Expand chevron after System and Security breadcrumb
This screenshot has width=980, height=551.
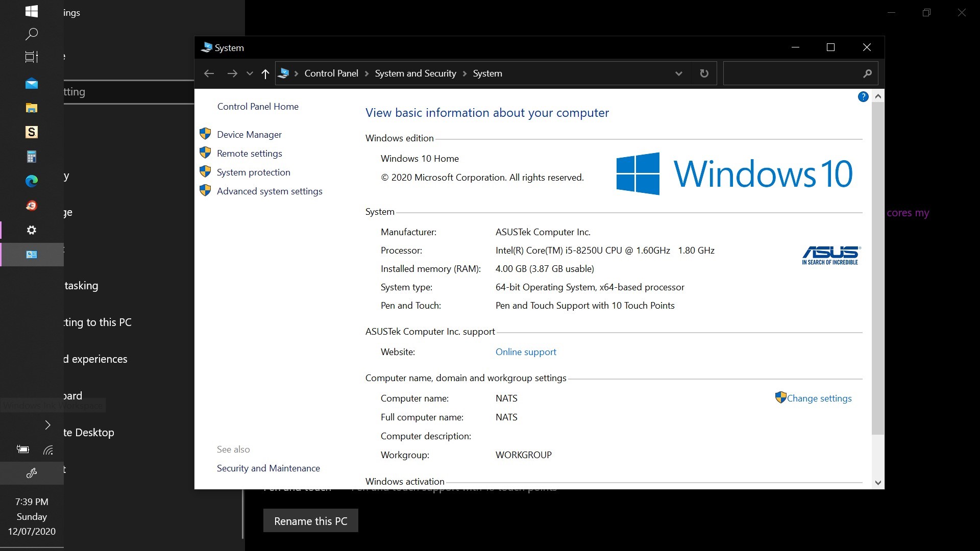click(x=464, y=73)
